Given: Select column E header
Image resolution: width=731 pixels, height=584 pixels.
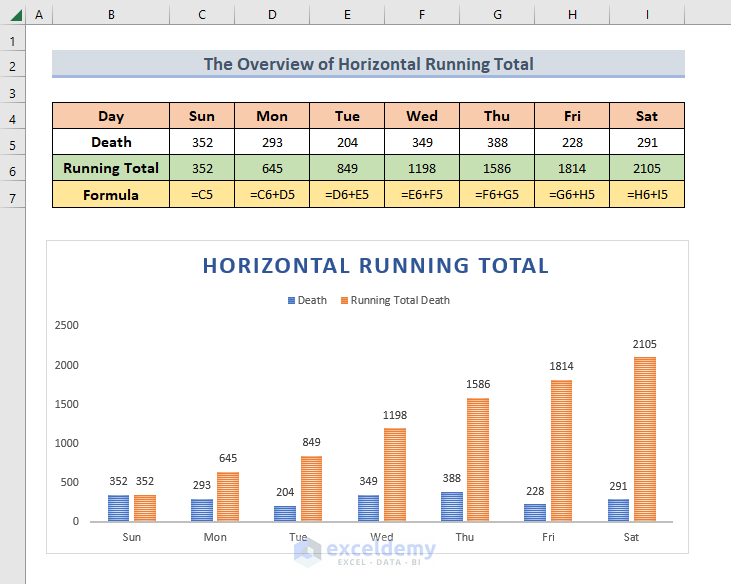Looking at the screenshot, I should click(x=347, y=14).
